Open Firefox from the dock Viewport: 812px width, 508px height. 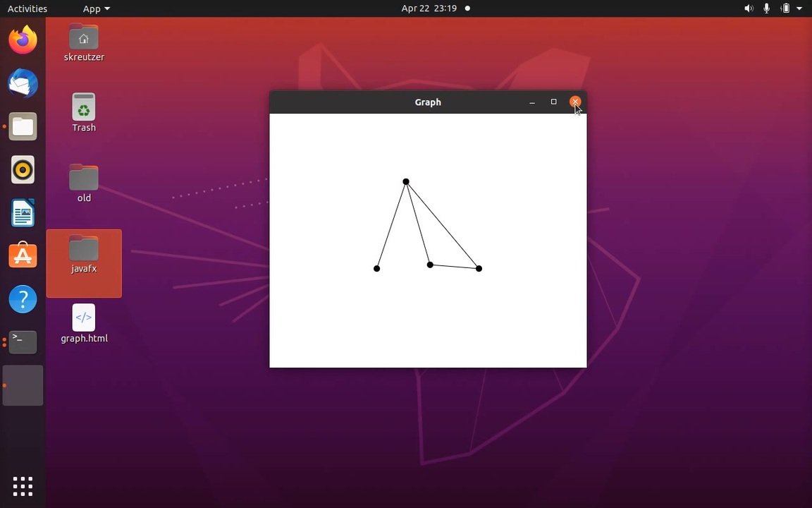click(23, 40)
